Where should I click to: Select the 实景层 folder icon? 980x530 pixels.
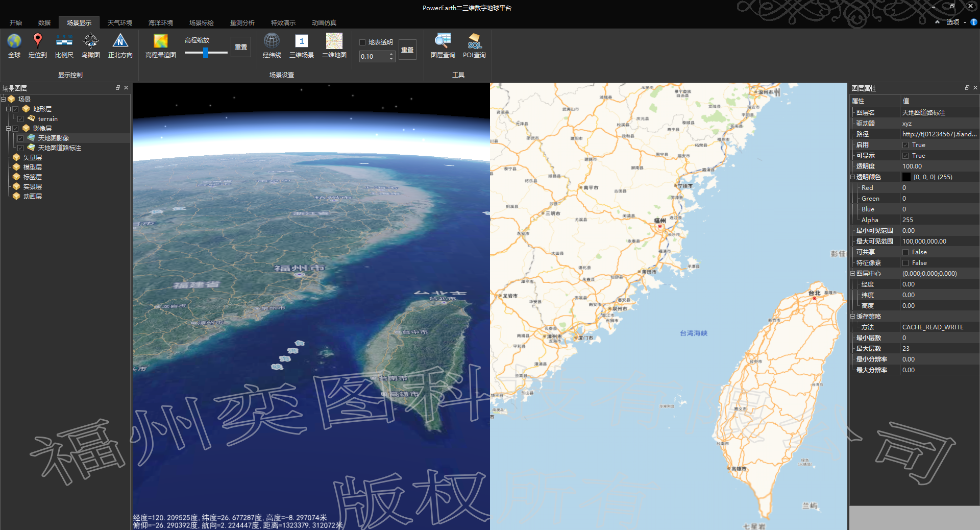point(16,186)
